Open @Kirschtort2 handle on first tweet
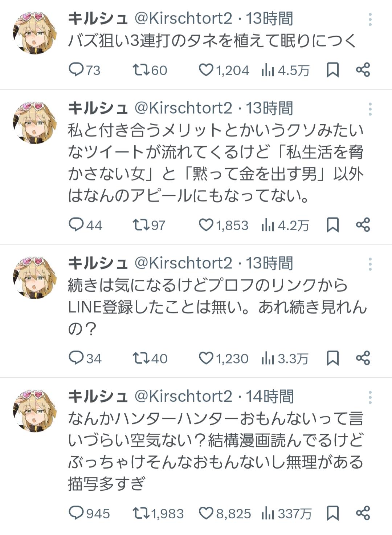The height and width of the screenshot is (535, 392). tap(183, 18)
